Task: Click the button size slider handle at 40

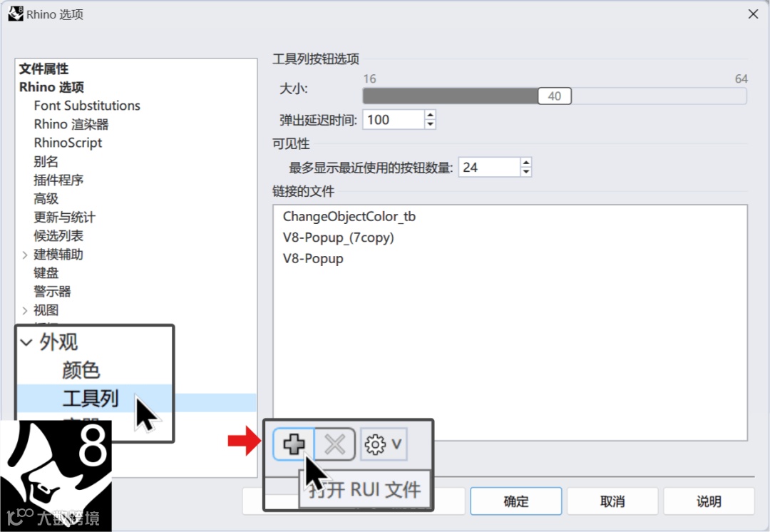Action: 555,96
